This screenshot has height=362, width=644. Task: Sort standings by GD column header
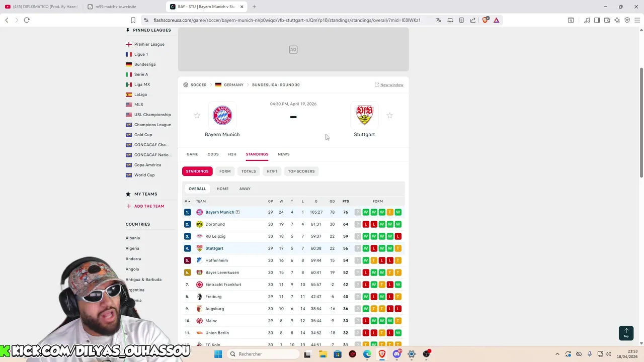[x=332, y=201]
